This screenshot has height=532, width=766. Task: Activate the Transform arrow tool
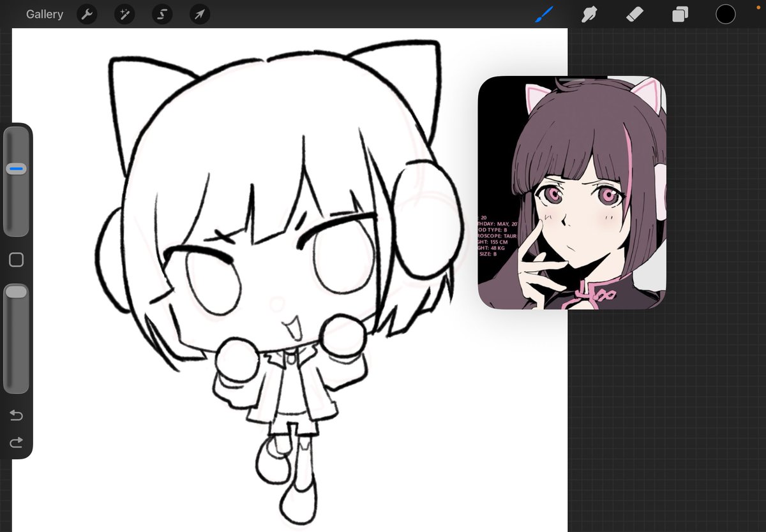200,14
